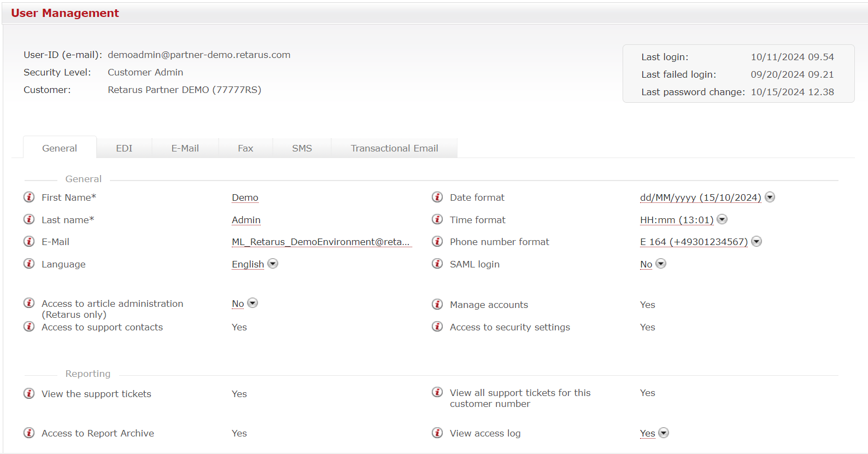Open the Date format dropdown arrow
This screenshot has height=454, width=868.
point(770,197)
